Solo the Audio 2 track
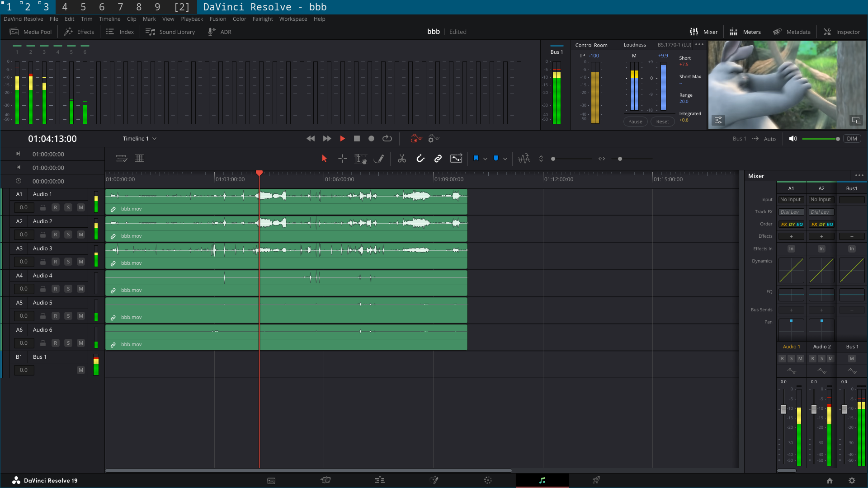 coord(68,235)
